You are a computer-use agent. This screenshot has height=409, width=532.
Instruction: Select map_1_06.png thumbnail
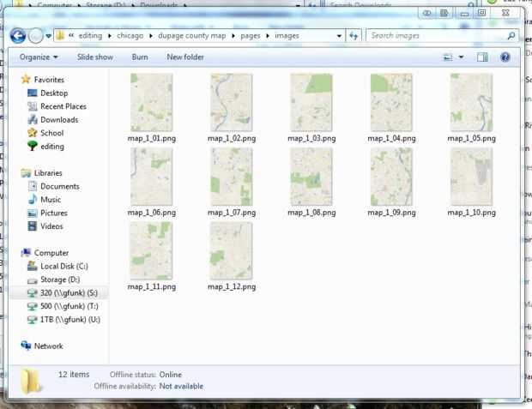click(151, 177)
